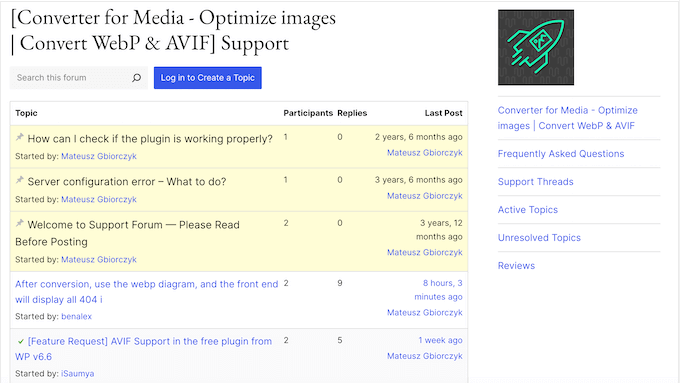Click pin icon beside 'Server configuration error' topic
Image resolution: width=680 pixels, height=383 pixels.
pyautogui.click(x=20, y=180)
